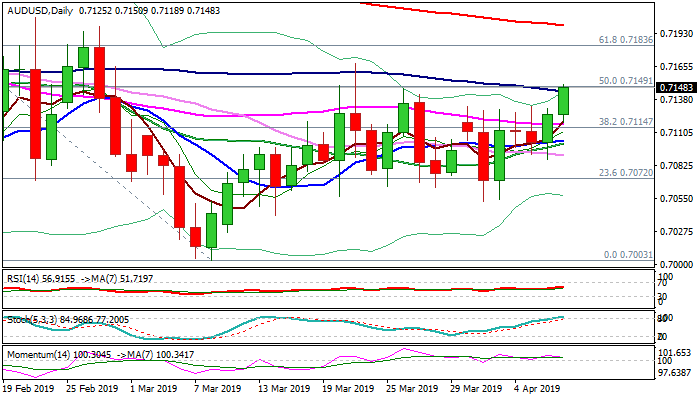700x400 pixels.
Task: Click the latest green candle at far right
Action: coord(564,100)
